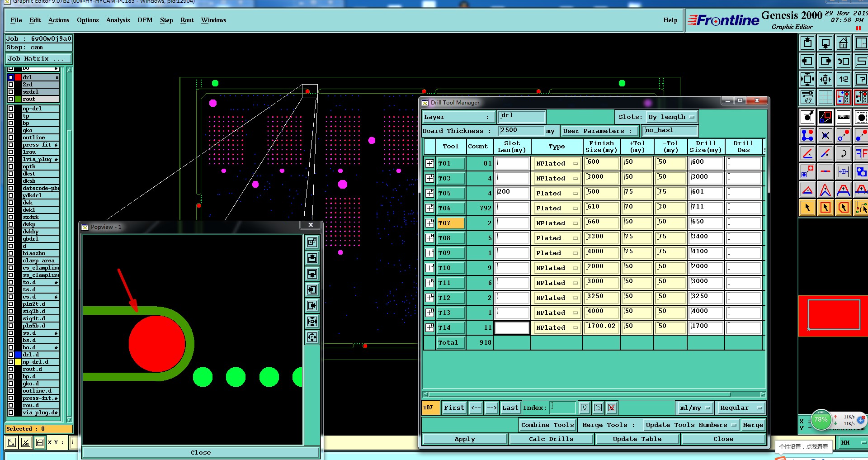Toggle the checkbox for the szdrl layer
The height and width of the screenshot is (460, 868).
[x=11, y=92]
